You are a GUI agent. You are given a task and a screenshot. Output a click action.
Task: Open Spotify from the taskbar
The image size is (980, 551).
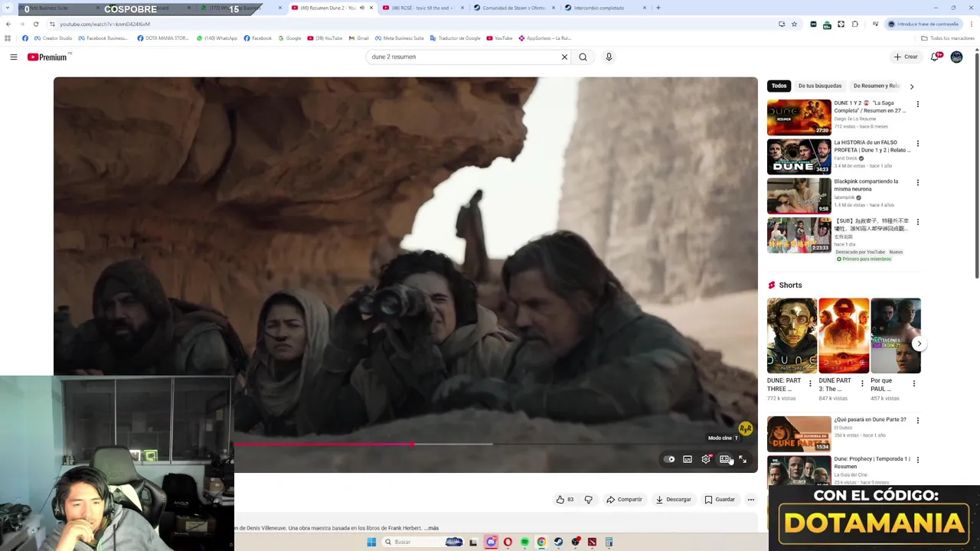[x=524, y=542]
